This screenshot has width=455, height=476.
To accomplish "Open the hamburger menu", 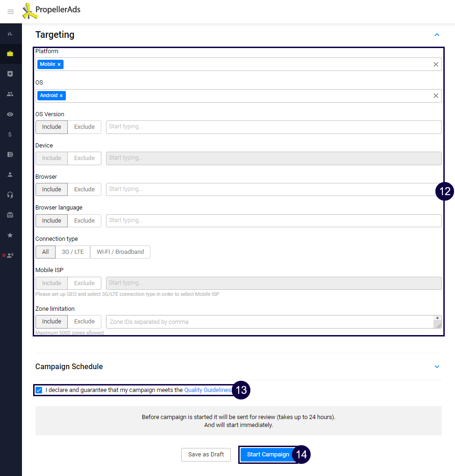I will [11, 12].
